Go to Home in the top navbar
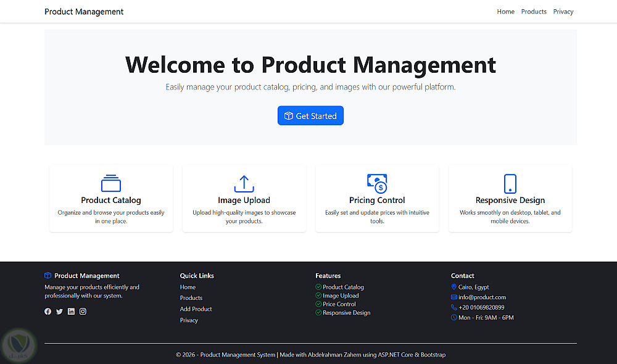617x364 pixels. 506,11
